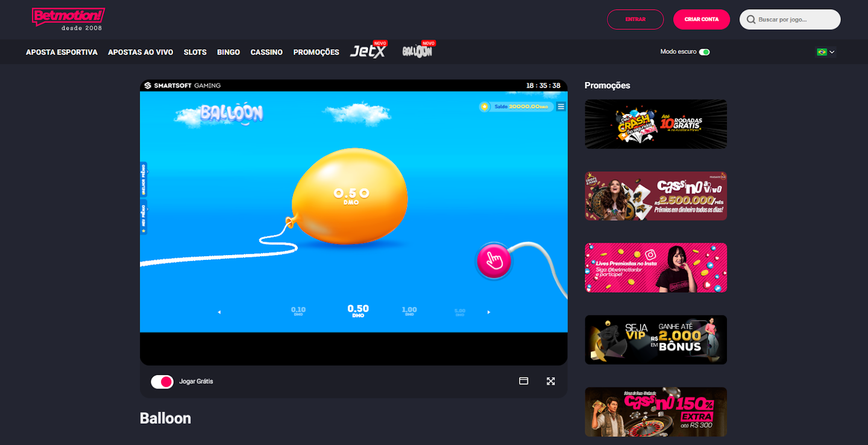The image size is (868, 445).
Task: Click the 18:35:38 game clock
Action: [x=543, y=86]
